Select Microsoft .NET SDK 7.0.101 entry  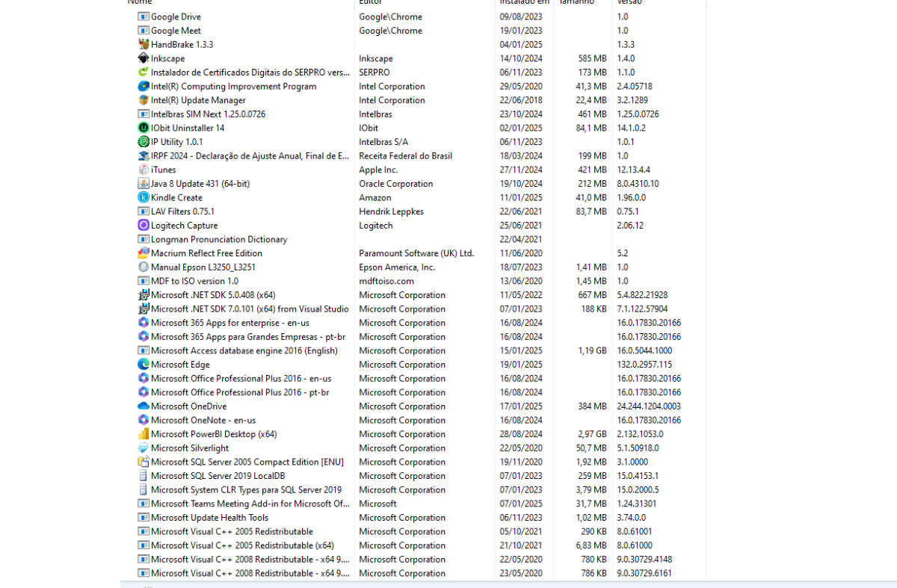click(x=250, y=309)
